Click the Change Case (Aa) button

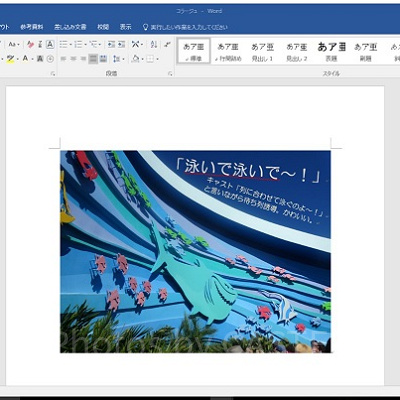12,44
